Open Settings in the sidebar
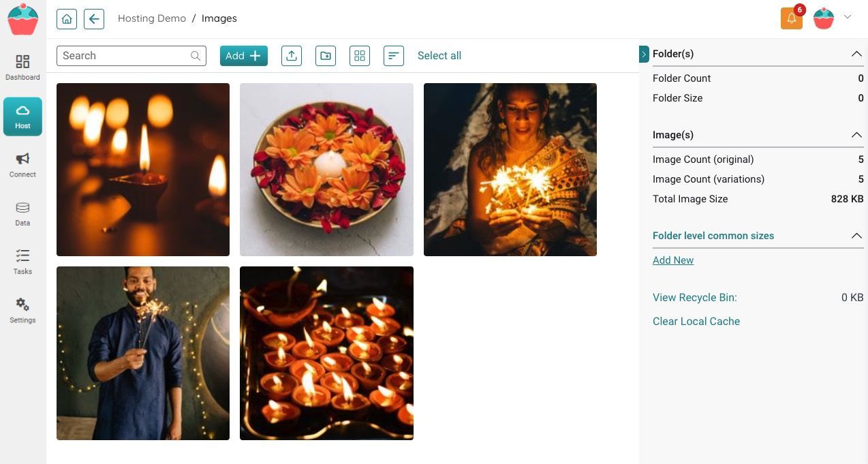Screen dimensions: 868x464 point(22,310)
